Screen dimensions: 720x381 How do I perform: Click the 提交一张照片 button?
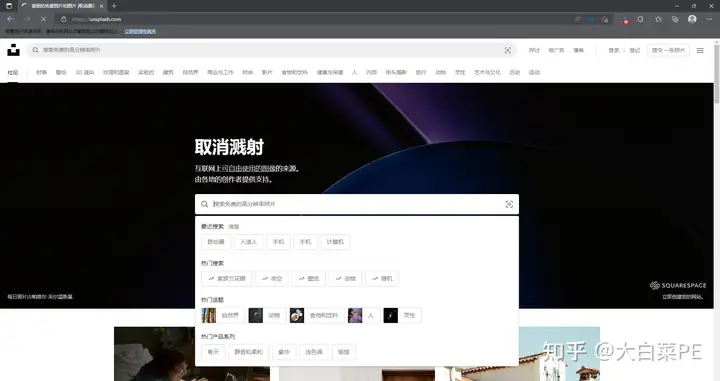pos(668,50)
